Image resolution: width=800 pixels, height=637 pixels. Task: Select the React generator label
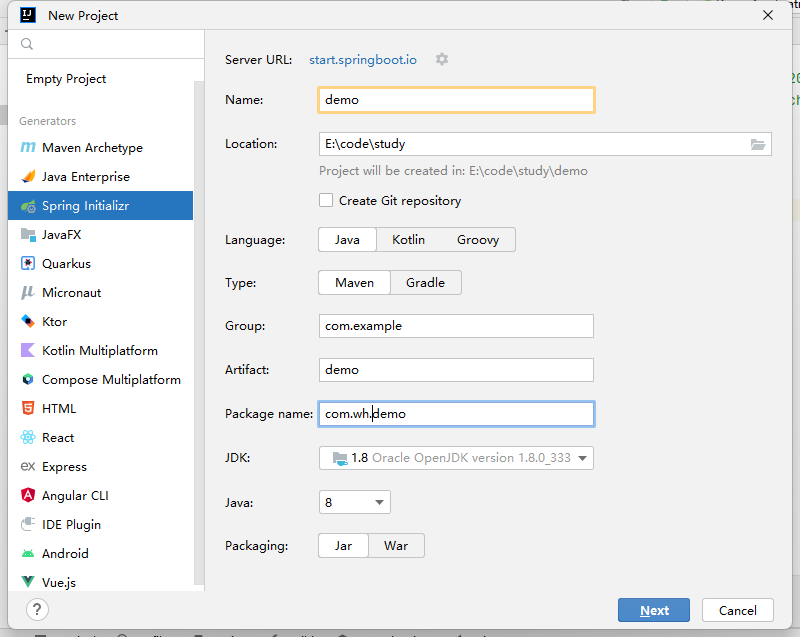58,438
